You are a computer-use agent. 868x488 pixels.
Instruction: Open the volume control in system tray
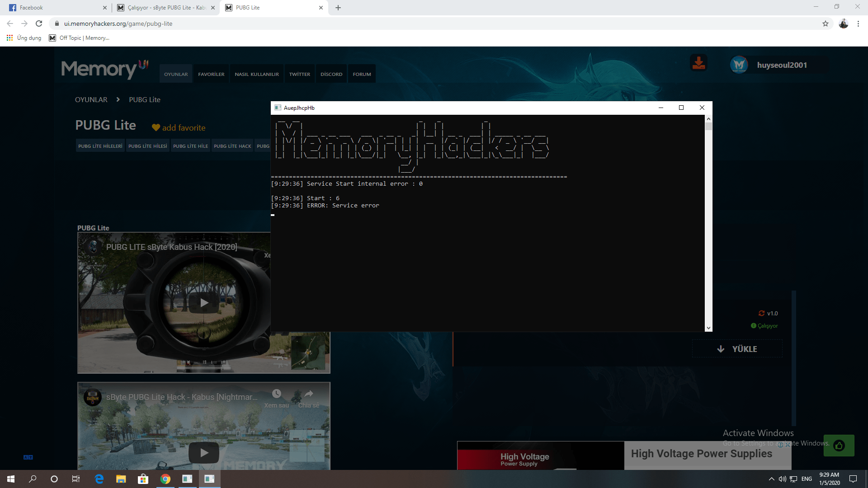tap(782, 479)
